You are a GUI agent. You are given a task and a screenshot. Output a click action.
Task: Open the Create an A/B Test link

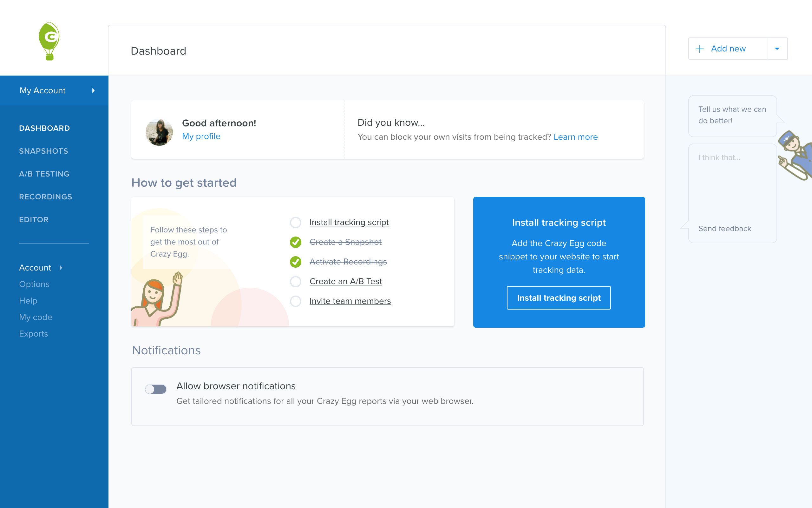(346, 282)
